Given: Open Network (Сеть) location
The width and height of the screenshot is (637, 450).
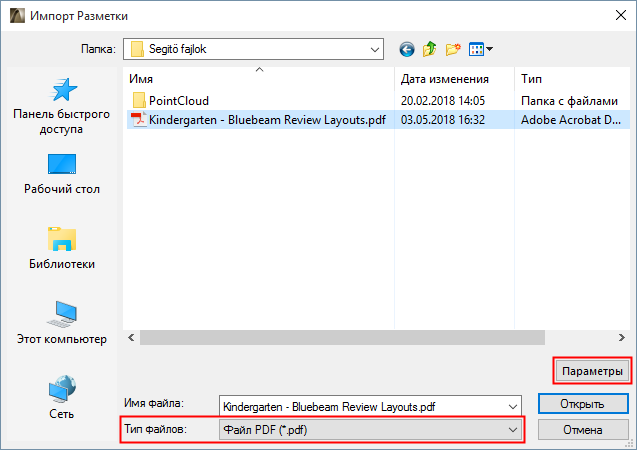Looking at the screenshot, I should coord(61,397).
